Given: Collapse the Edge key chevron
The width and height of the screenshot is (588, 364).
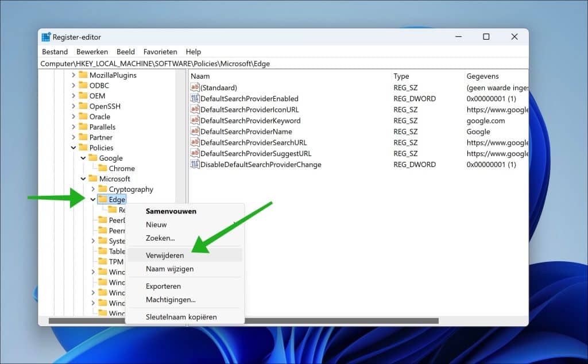Looking at the screenshot, I should [x=93, y=199].
